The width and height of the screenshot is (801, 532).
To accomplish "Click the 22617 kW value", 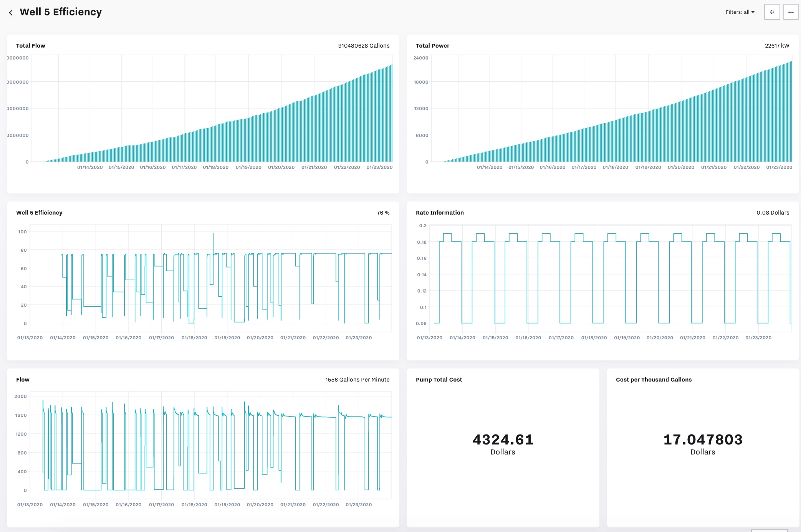I will click(777, 45).
